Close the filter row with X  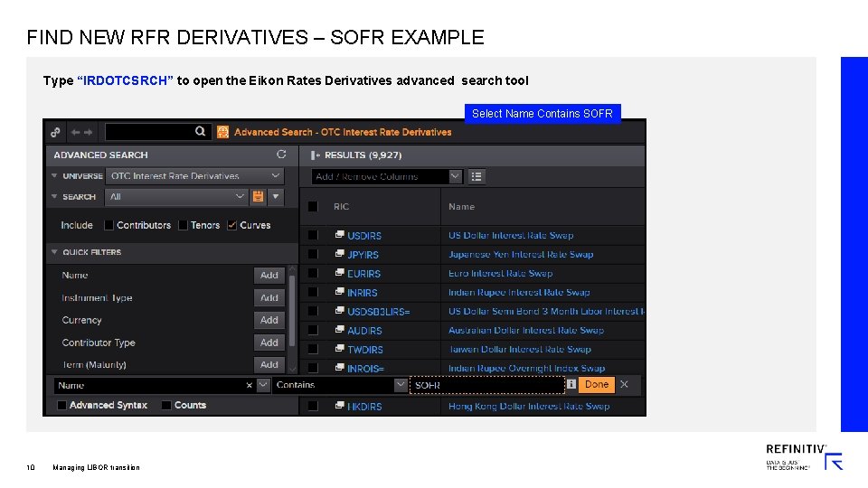coord(624,384)
